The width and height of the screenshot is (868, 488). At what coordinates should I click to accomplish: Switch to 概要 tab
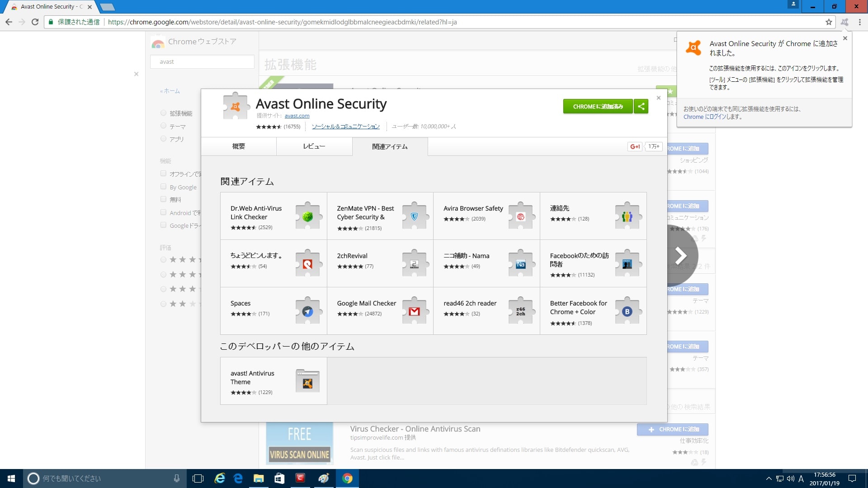point(239,146)
